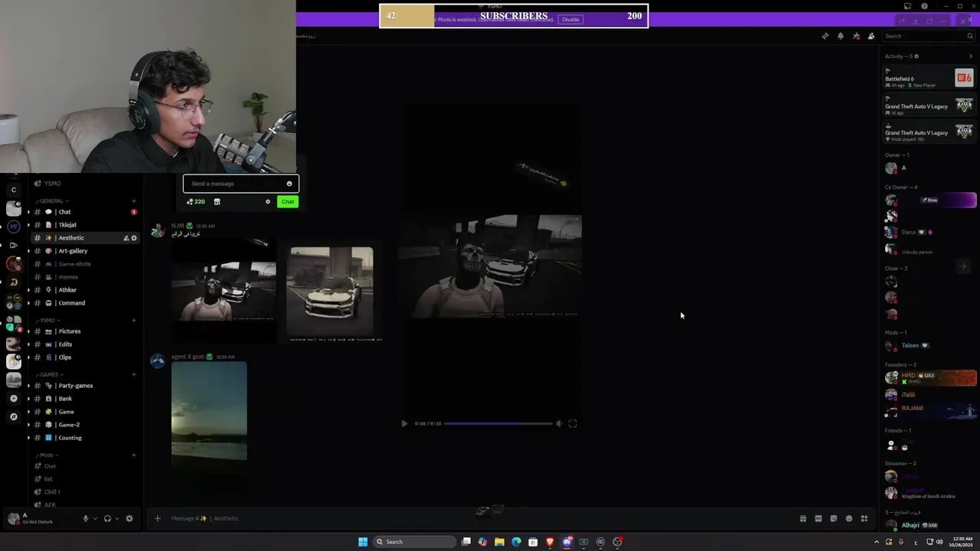Open the Threads icon in channel header
This screenshot has height=551, width=980.
(x=825, y=36)
